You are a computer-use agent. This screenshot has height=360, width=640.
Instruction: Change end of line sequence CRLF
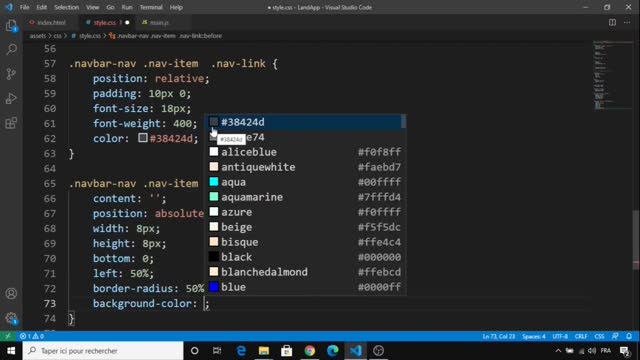pos(581,336)
